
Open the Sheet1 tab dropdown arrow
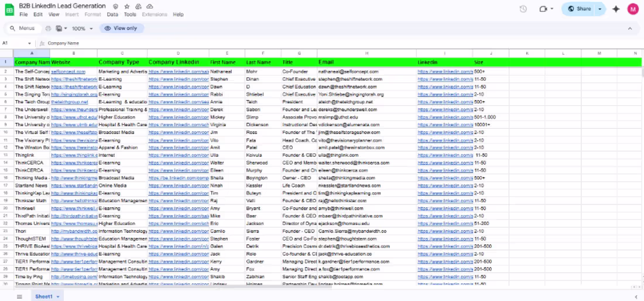(x=58, y=296)
